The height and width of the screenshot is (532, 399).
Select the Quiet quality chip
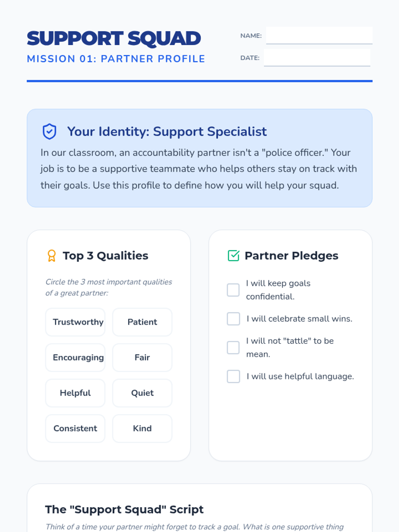tap(142, 393)
